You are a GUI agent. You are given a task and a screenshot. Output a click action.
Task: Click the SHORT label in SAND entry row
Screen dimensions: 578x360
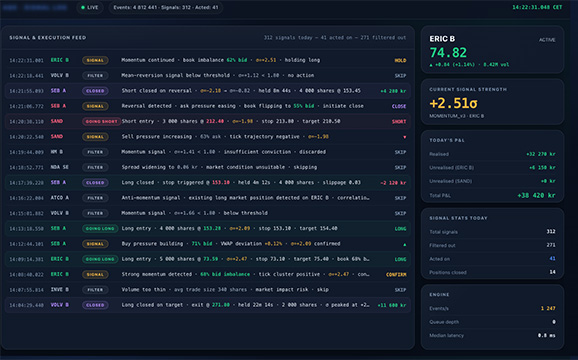(x=399, y=122)
